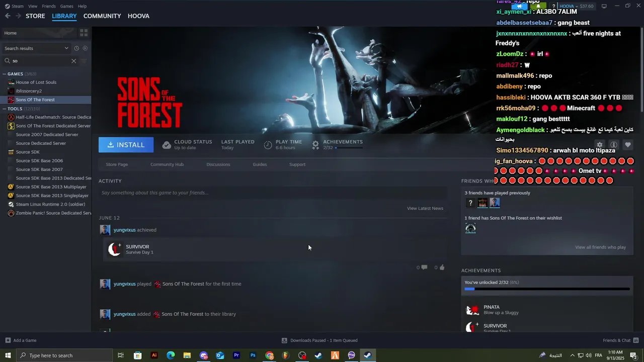644x362 pixels.
Task: Open the Guides link
Action: click(260, 164)
